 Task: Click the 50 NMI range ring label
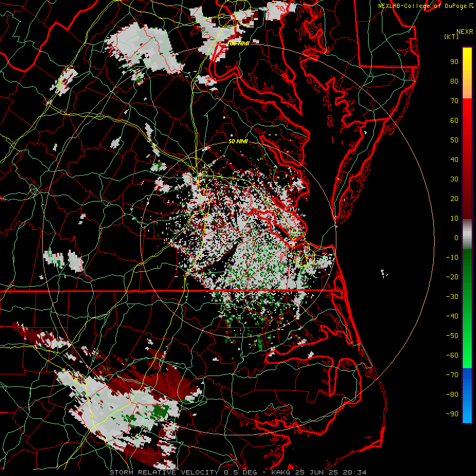coord(239,141)
